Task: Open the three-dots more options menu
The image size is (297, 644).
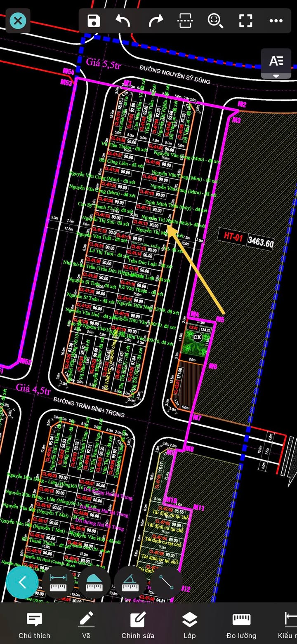Action: pyautogui.click(x=276, y=21)
